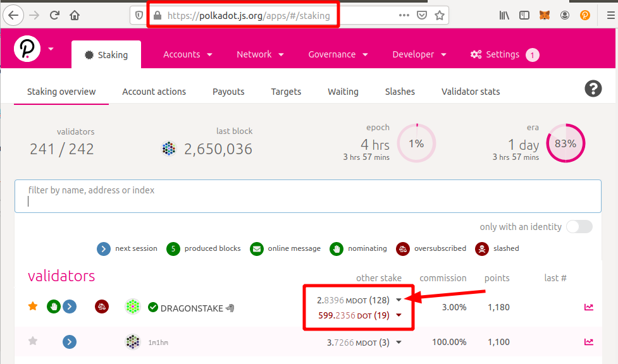Favorite the 1m1hm validator star
The image size is (618, 364).
point(33,341)
